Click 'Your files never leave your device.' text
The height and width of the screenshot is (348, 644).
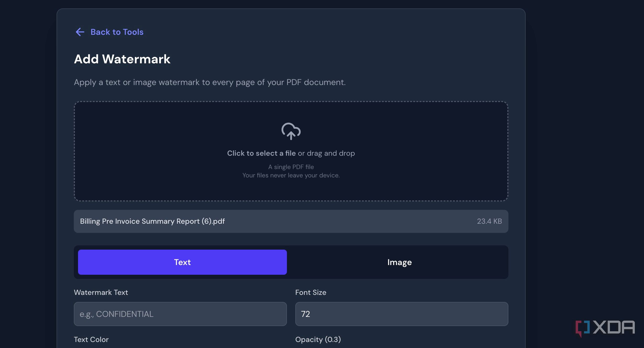tap(291, 175)
